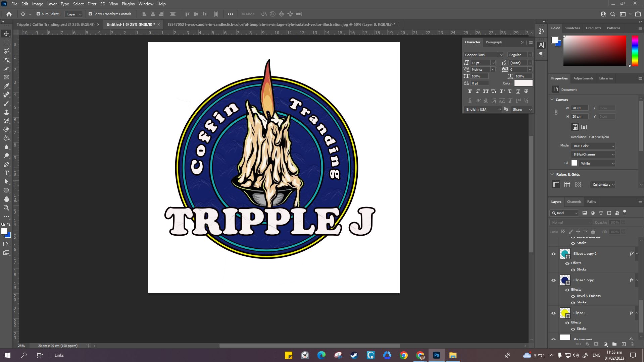Click the canvas width input field
This screenshot has width=644, height=362.
[x=580, y=108]
